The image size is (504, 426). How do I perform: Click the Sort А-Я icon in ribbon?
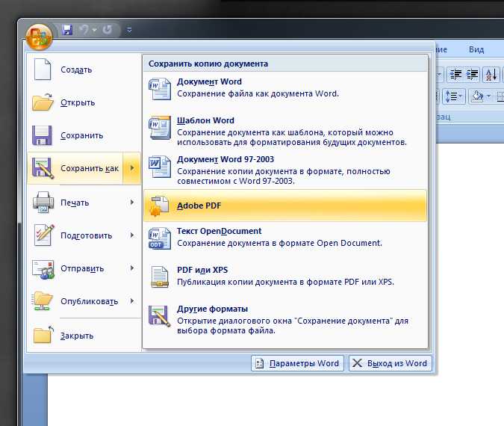(491, 74)
